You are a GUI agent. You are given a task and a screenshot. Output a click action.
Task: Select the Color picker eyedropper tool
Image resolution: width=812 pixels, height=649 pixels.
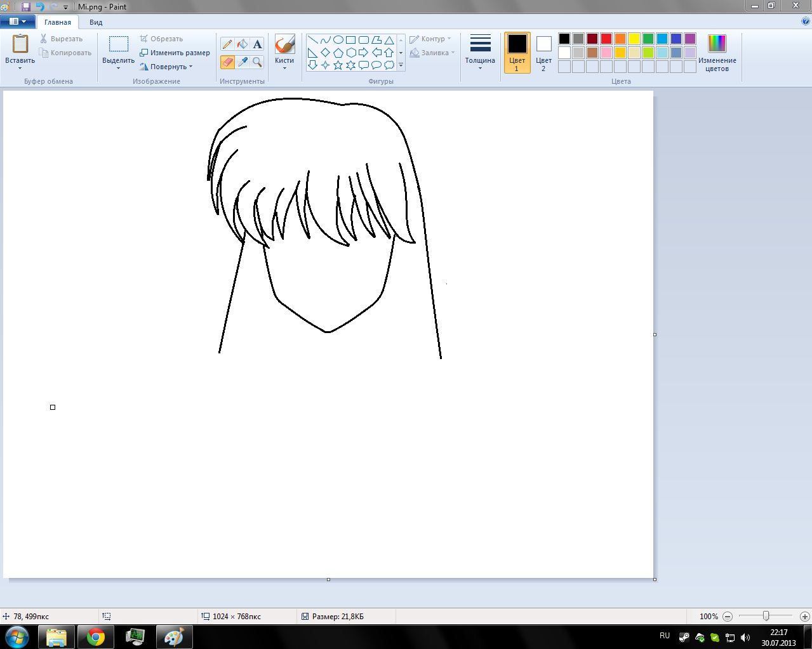point(242,62)
